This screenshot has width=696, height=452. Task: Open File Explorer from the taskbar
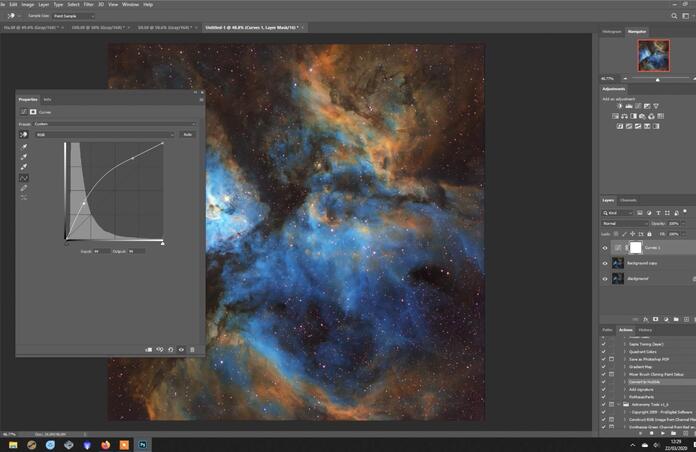[x=13, y=444]
